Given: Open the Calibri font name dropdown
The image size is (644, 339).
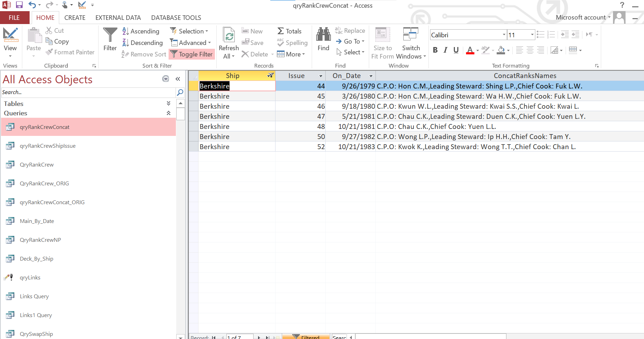Looking at the screenshot, I should (x=504, y=35).
